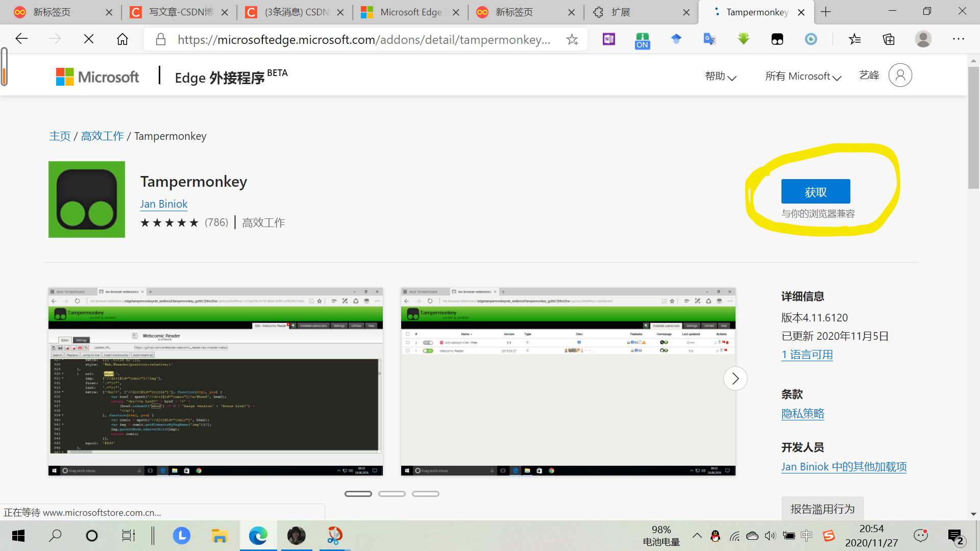Open the Collections toolbar icon
980x551 pixels.
[889, 39]
